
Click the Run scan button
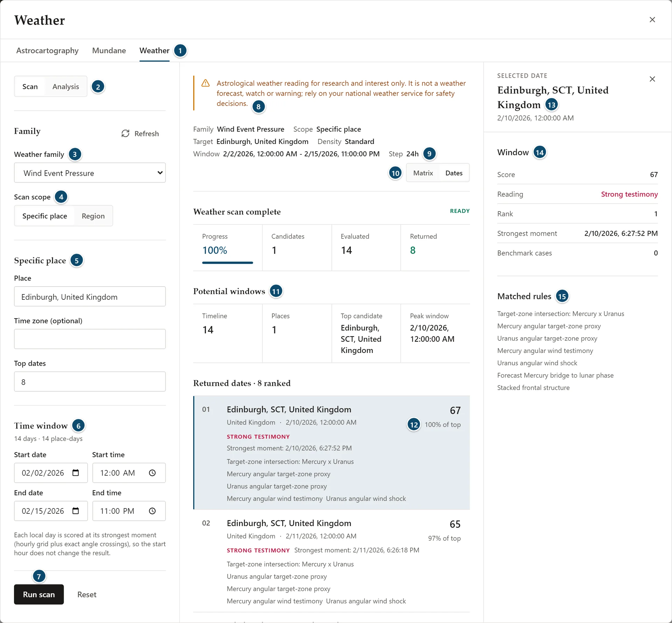click(x=39, y=594)
